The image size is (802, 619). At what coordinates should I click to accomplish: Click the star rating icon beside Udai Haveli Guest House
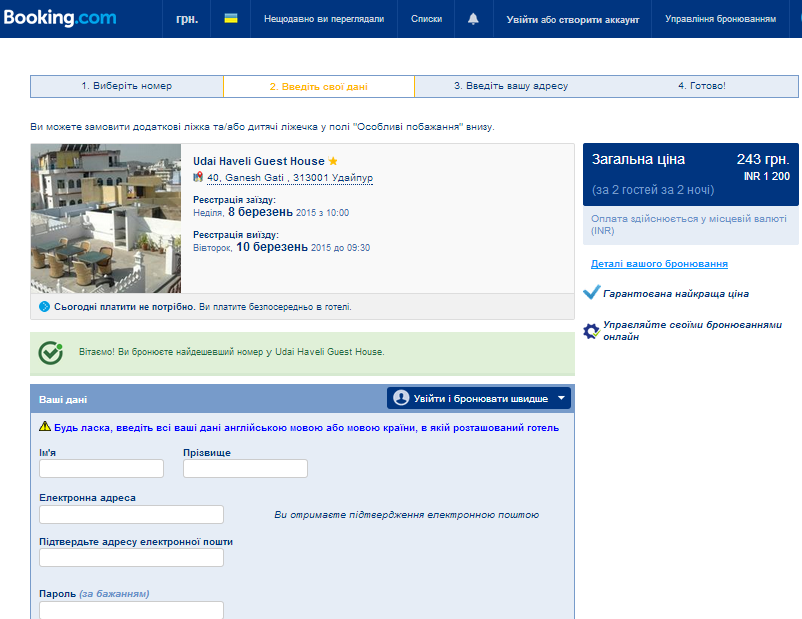point(333,161)
